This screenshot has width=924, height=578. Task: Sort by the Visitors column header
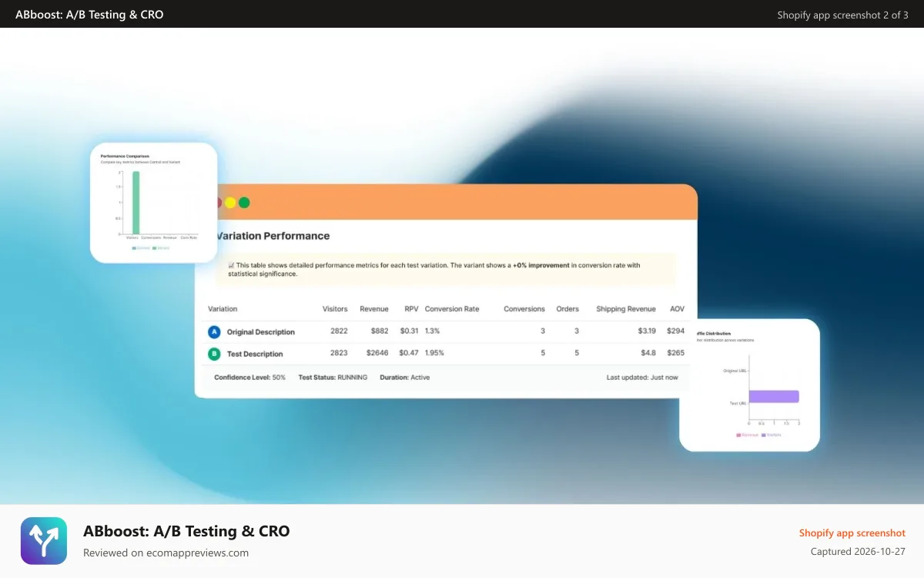coord(335,309)
